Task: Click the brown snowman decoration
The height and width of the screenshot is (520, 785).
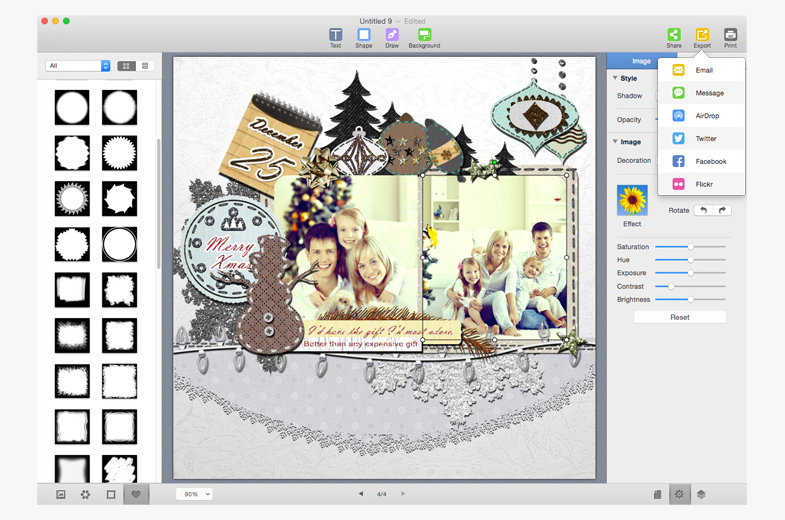Action: [x=270, y=295]
